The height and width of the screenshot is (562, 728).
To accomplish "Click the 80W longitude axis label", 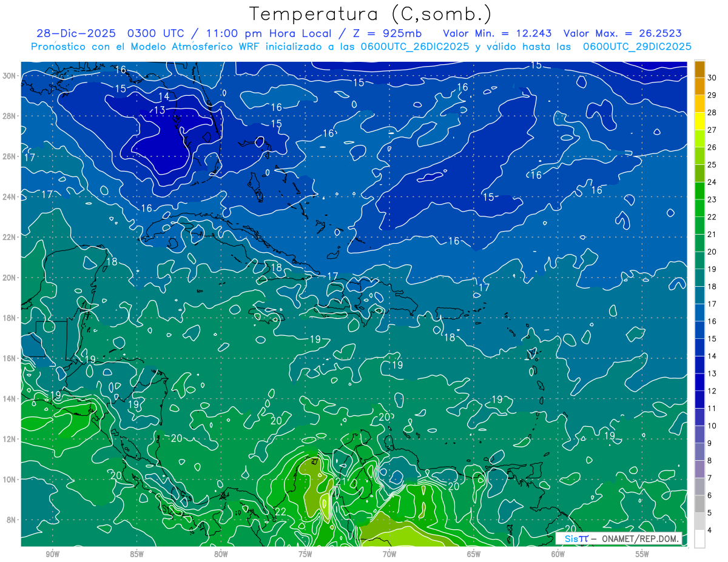I will pyautogui.click(x=221, y=554).
